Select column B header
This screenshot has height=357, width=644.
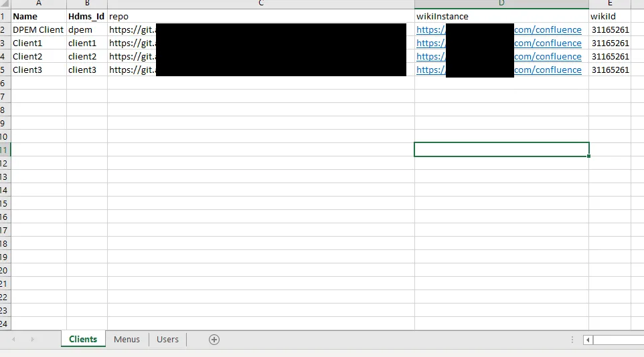[87, 4]
